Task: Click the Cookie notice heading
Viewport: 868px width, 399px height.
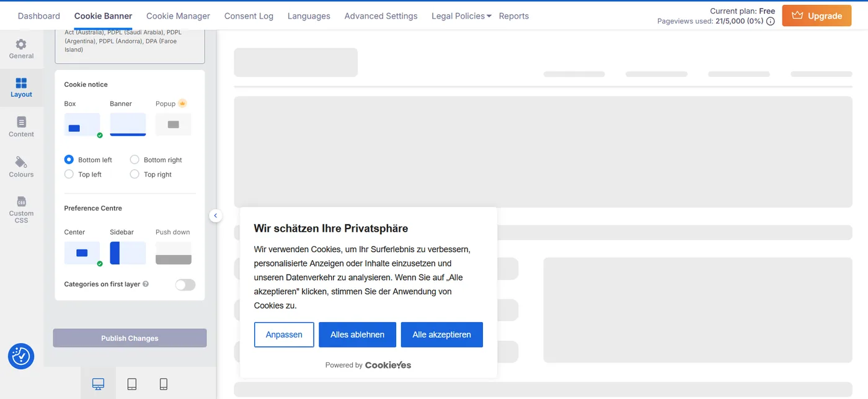Action: pyautogui.click(x=86, y=84)
